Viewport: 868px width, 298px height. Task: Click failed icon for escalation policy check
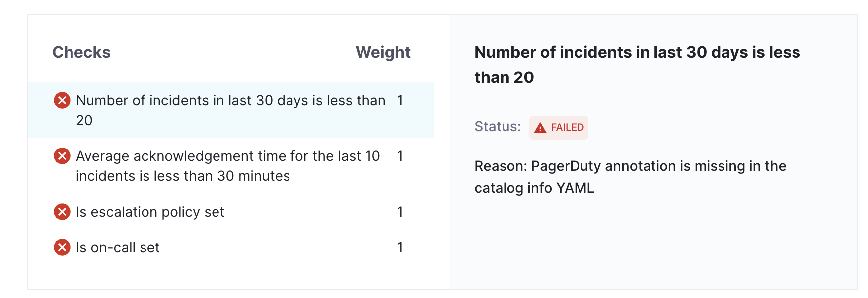tap(62, 212)
